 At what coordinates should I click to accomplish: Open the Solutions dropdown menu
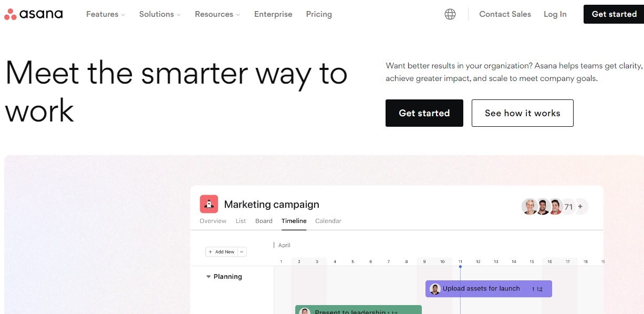[x=160, y=14]
